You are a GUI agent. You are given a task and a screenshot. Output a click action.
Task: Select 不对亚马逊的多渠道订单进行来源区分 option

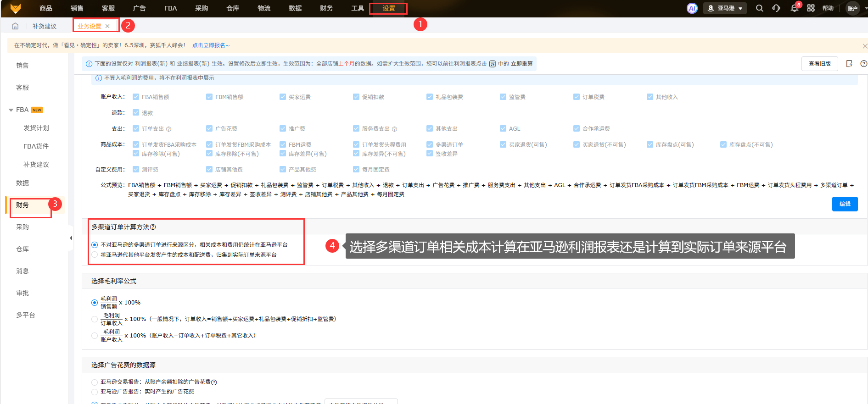(x=95, y=245)
